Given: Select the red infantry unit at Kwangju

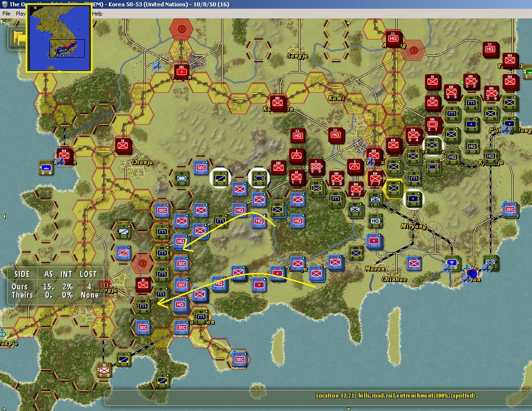Looking at the screenshot, I should point(143,284).
